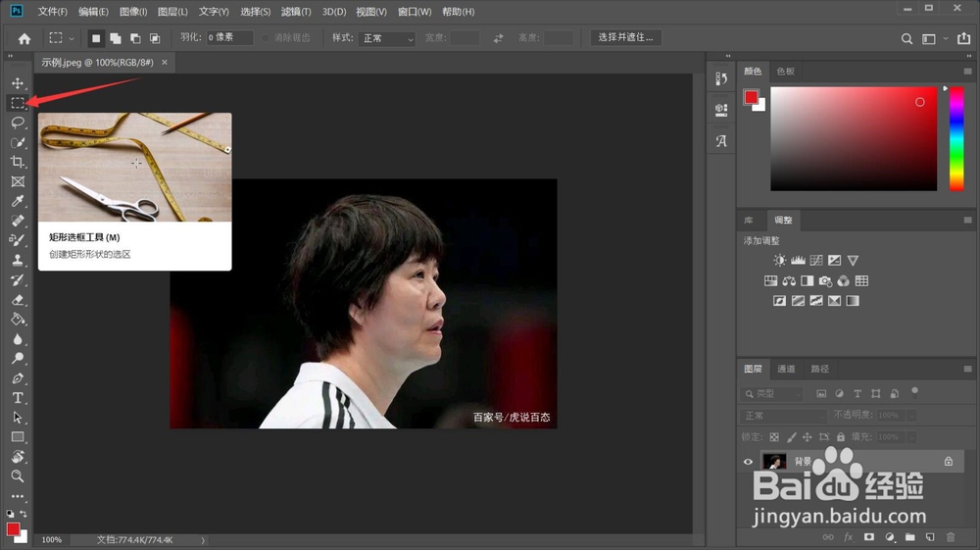Select the Clone Stamp tool
The height and width of the screenshot is (550, 980).
tap(18, 260)
